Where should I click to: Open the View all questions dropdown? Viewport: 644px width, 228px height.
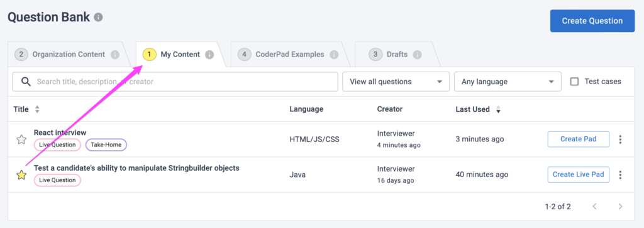396,82
